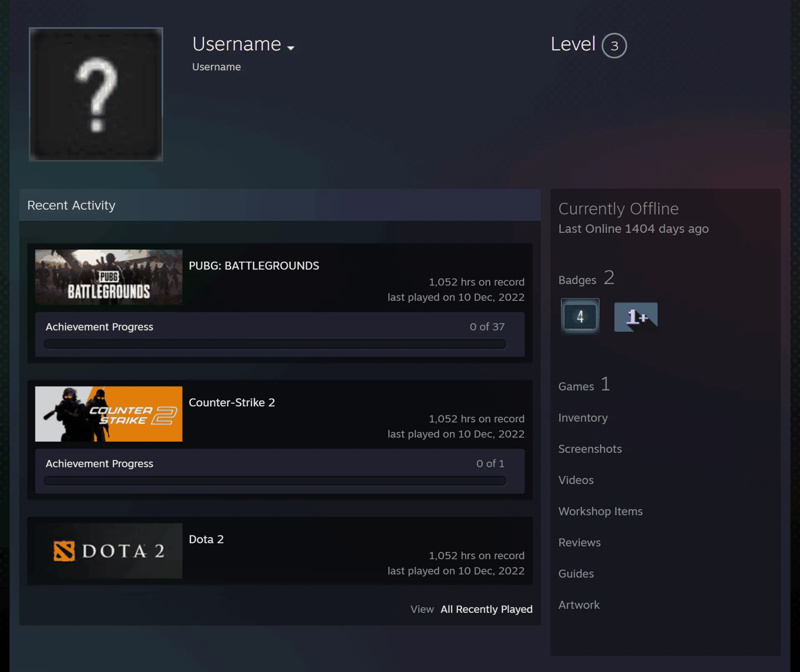
Task: Click the level 3 circle badge
Action: 614,45
